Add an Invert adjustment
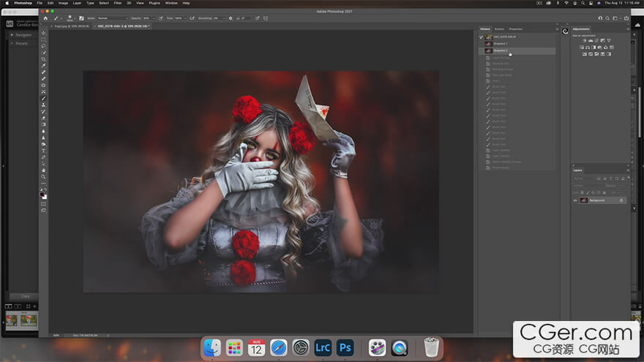The image size is (644, 362). pyautogui.click(x=585, y=54)
